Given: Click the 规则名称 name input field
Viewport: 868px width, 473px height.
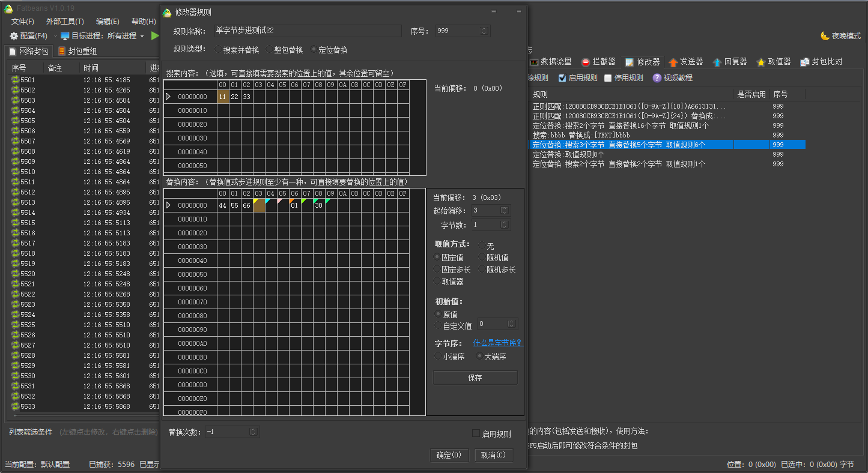Looking at the screenshot, I should pyautogui.click(x=308, y=30).
